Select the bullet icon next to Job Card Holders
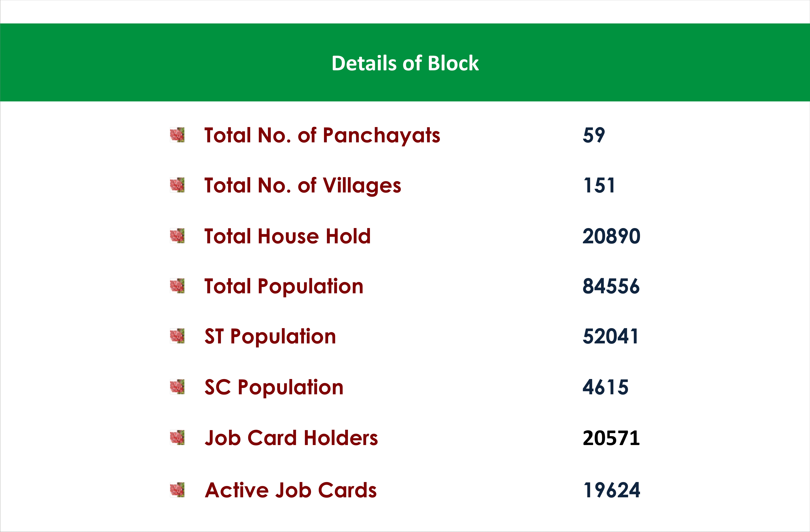 pos(177,437)
